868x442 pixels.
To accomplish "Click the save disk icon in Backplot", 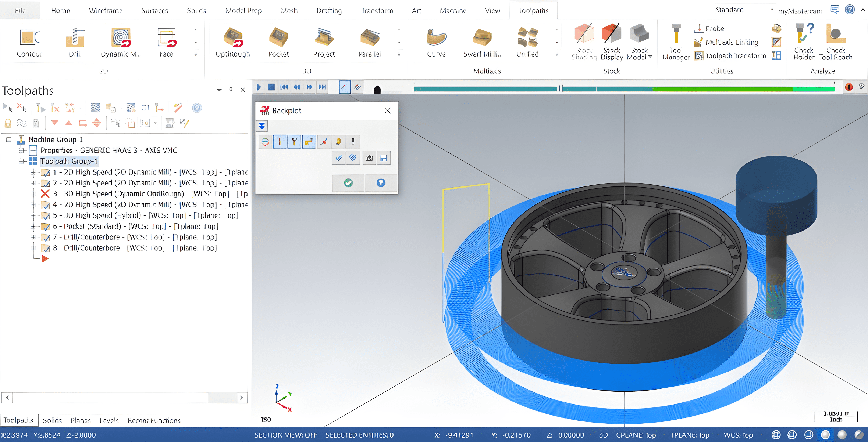I will tap(383, 158).
